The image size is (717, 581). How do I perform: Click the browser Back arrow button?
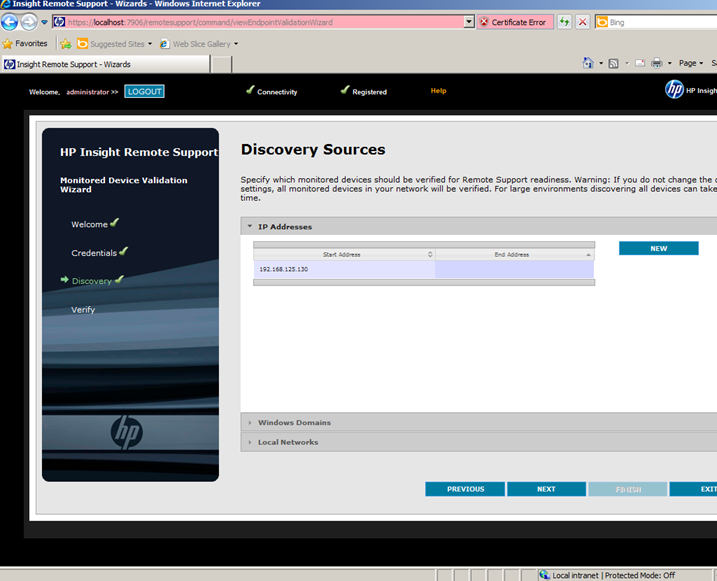click(10, 22)
